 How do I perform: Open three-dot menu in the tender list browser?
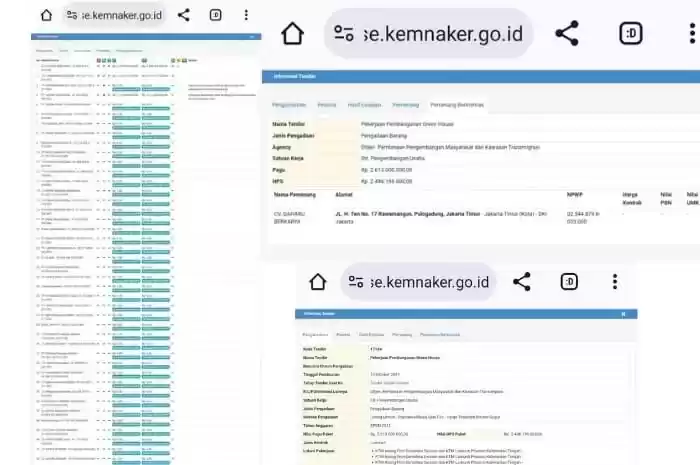[246, 15]
